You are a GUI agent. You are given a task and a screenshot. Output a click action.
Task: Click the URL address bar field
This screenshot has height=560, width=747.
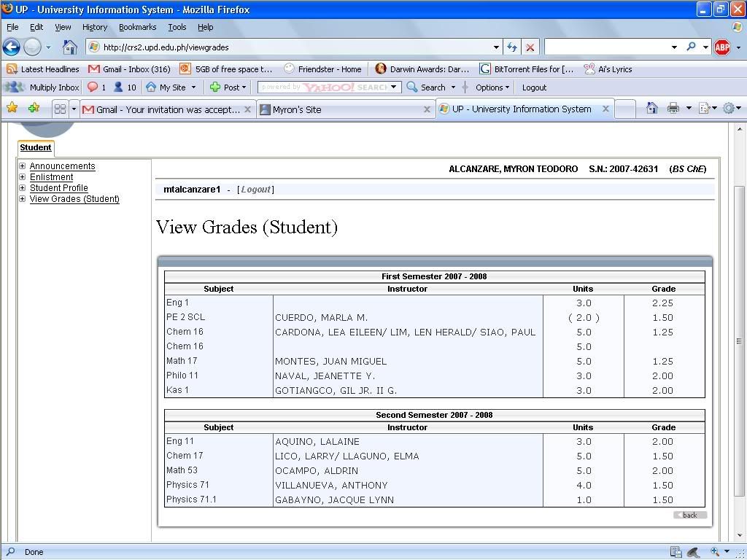tap(292, 47)
